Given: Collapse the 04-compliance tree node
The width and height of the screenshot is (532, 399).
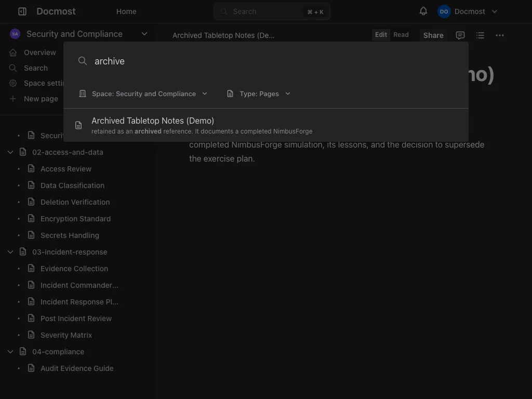Looking at the screenshot, I should (10, 352).
